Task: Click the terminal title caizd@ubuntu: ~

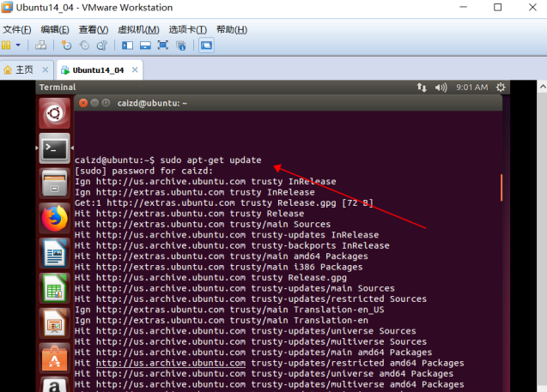Action: point(152,103)
